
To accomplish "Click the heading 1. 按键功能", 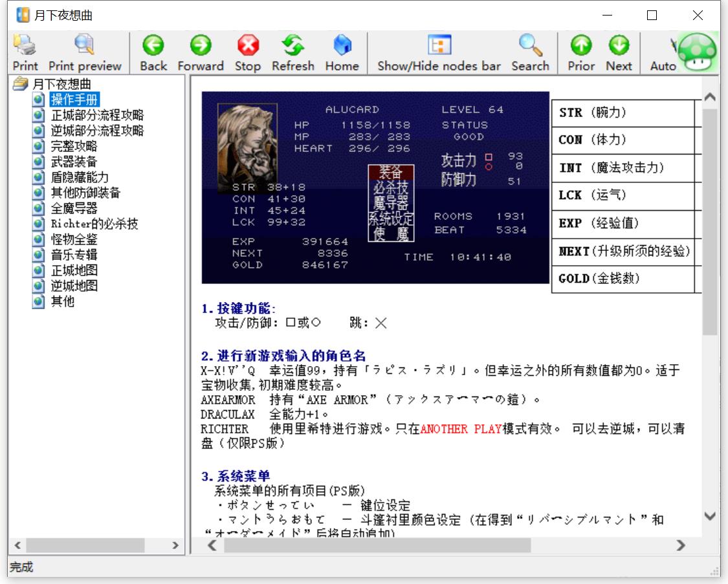I will [x=238, y=308].
